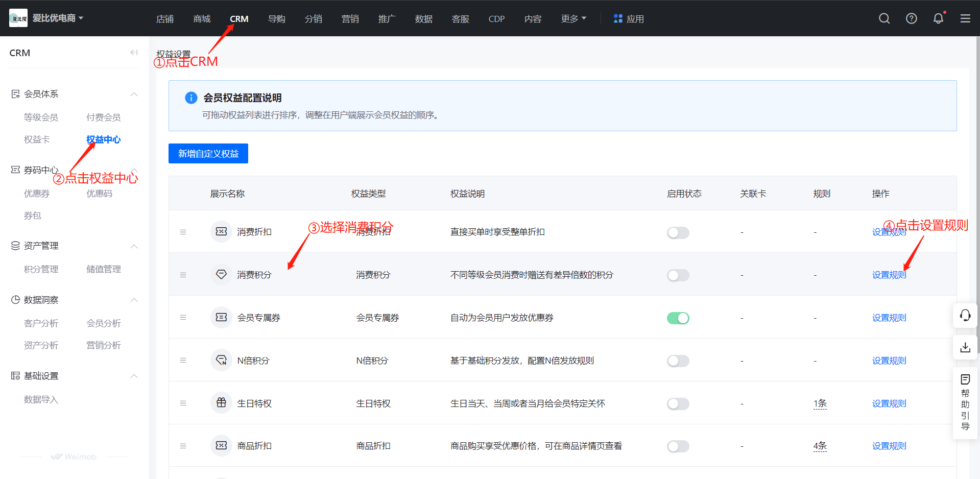This screenshot has width=980, height=479.
Task: Click 设置规则 for 生日特权
Action: point(889,403)
